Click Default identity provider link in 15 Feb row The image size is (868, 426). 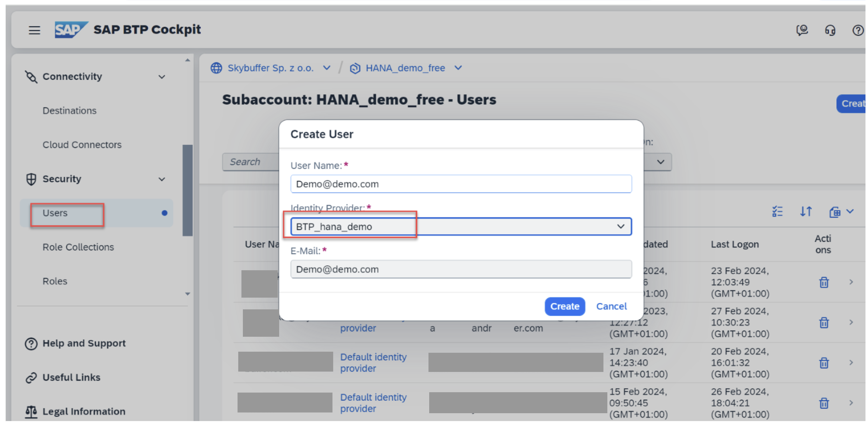click(373, 403)
